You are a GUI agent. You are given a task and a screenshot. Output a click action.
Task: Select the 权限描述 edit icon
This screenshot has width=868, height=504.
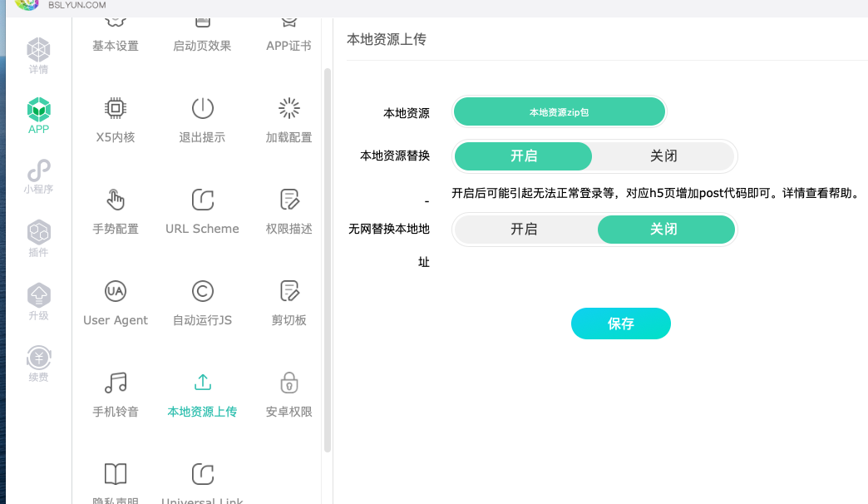pyautogui.click(x=289, y=200)
